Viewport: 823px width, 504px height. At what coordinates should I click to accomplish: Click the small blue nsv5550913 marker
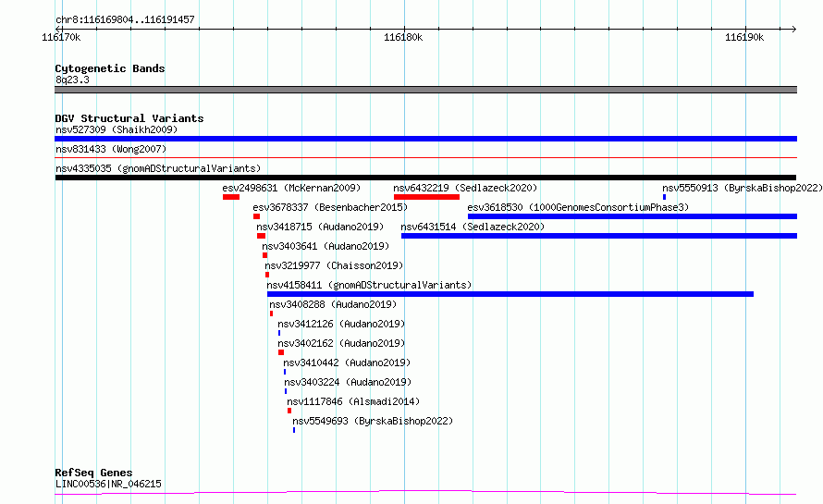(665, 197)
